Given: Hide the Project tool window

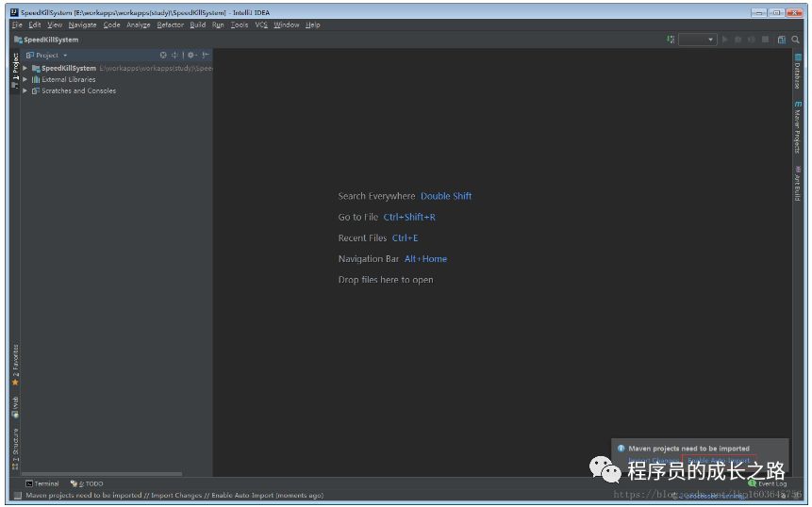Looking at the screenshot, I should (x=206, y=55).
